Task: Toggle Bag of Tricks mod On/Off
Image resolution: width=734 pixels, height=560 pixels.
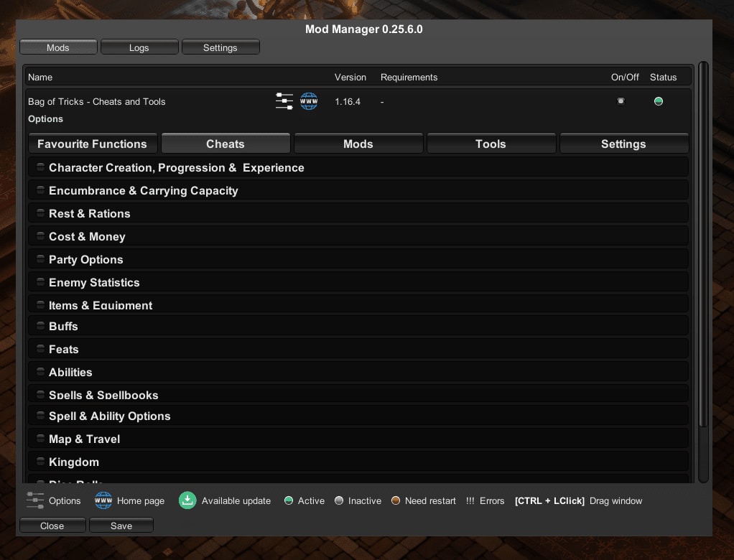Action: click(x=621, y=101)
